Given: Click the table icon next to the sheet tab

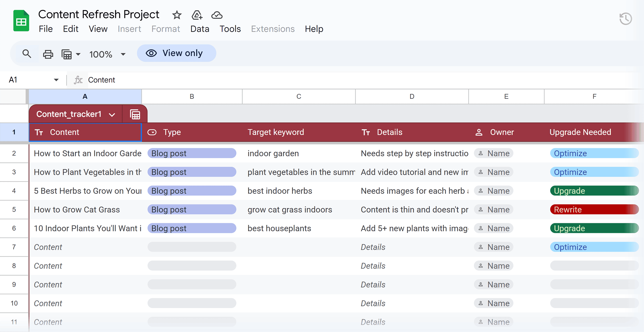Looking at the screenshot, I should tap(135, 114).
